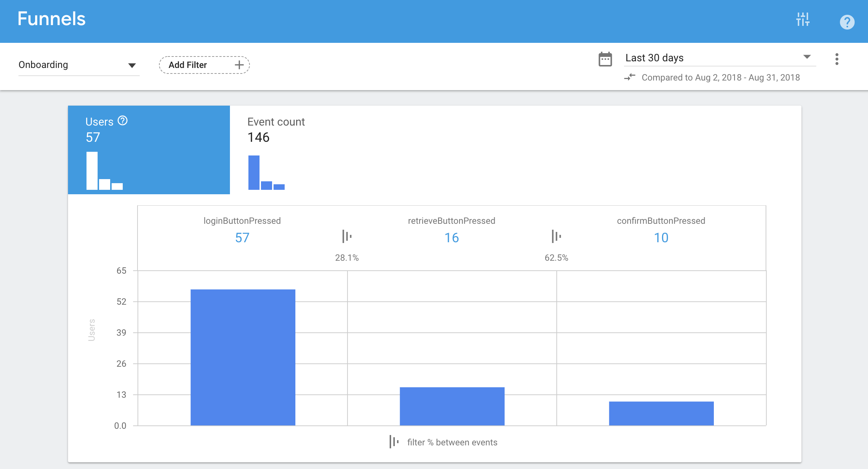Click the y-axis label 0.0
This screenshot has height=469, width=868.
click(x=120, y=426)
